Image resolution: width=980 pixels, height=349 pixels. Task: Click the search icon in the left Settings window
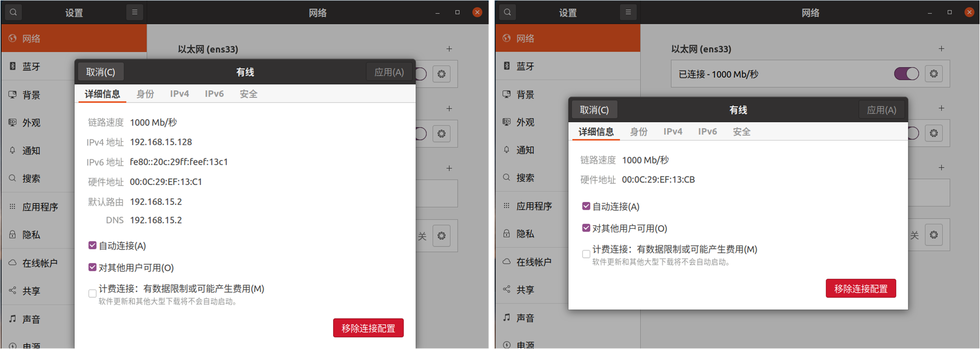coord(13,12)
